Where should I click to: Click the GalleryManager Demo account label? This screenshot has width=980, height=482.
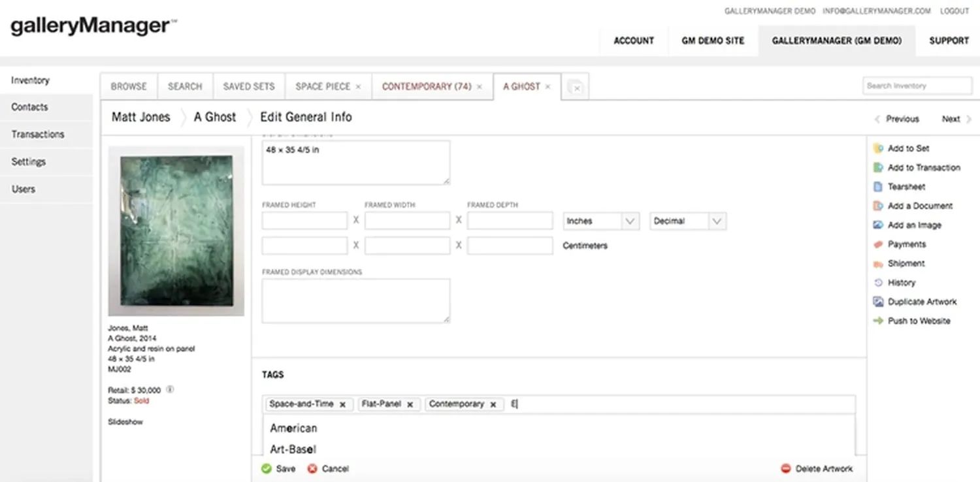coord(770,11)
